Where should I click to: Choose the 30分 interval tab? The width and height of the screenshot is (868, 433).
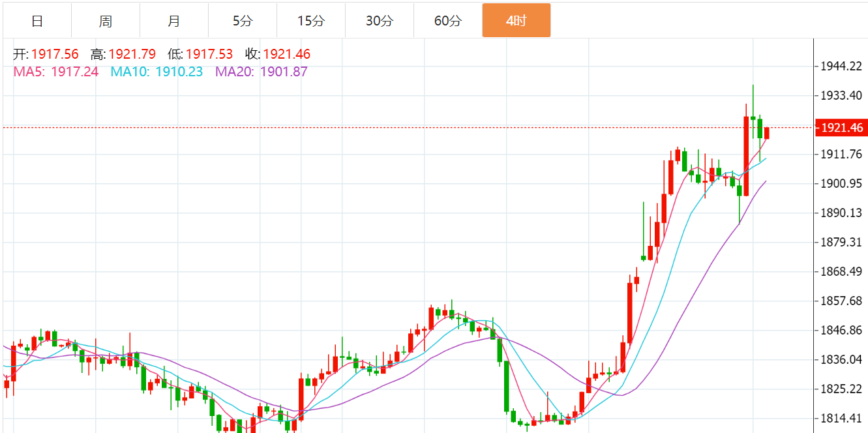point(380,21)
